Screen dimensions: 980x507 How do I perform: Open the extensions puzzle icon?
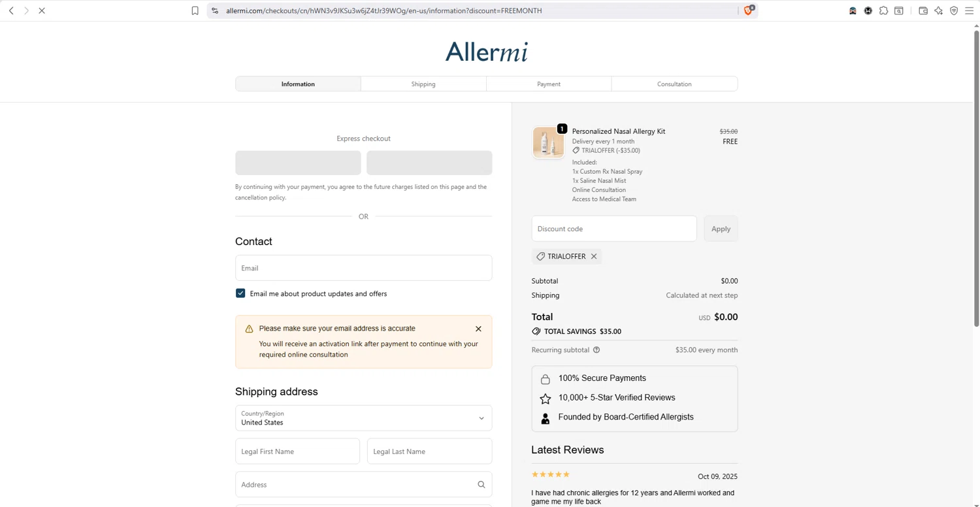883,10
